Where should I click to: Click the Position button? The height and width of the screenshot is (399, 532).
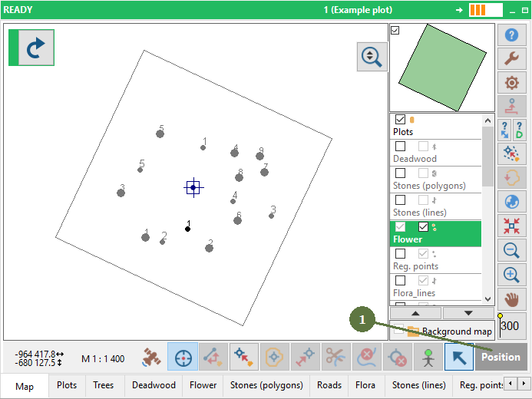(x=501, y=358)
